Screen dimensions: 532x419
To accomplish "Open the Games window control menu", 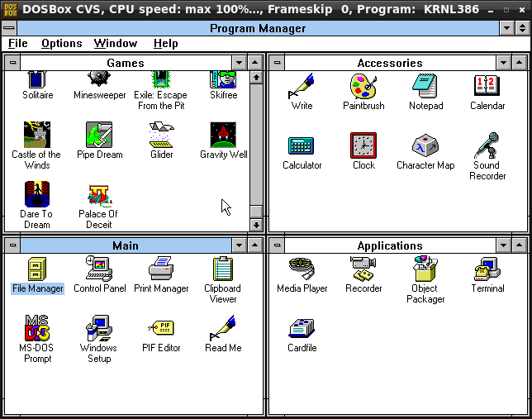I will (13, 63).
